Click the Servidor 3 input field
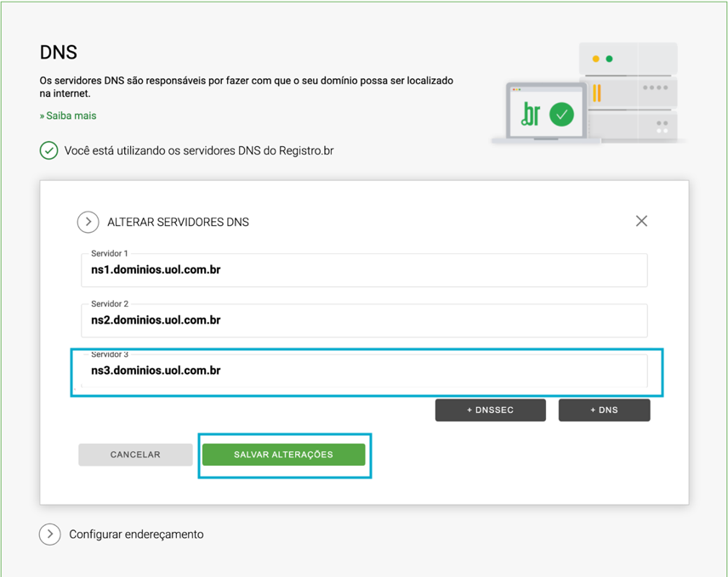The width and height of the screenshot is (728, 577). click(364, 371)
